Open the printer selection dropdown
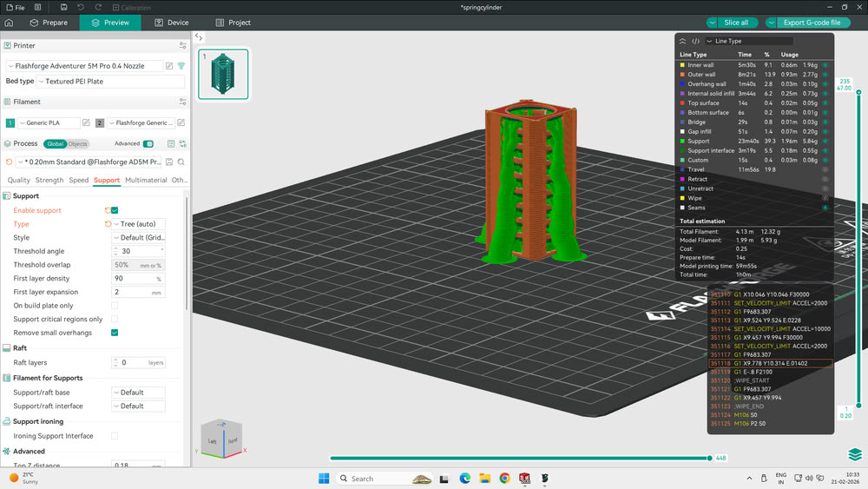This screenshot has height=489, width=868. tap(85, 66)
